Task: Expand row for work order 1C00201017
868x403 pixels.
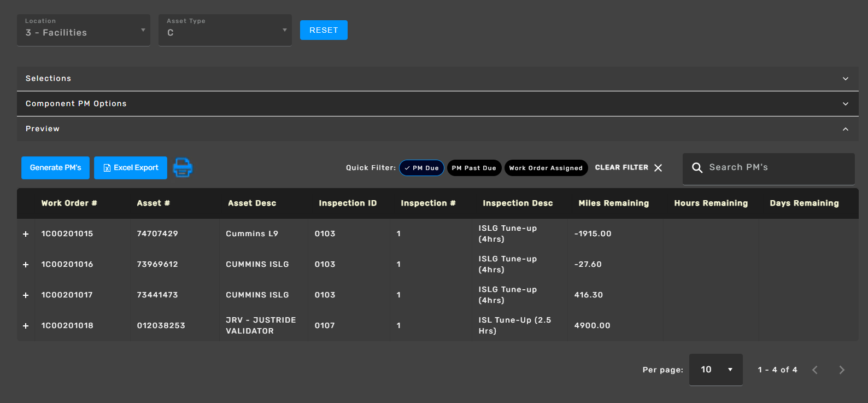Action: click(26, 295)
